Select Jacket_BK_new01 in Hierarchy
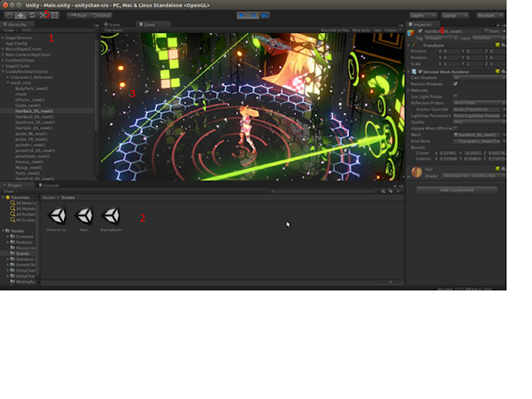Screen dimensions: 532x399 (32, 134)
